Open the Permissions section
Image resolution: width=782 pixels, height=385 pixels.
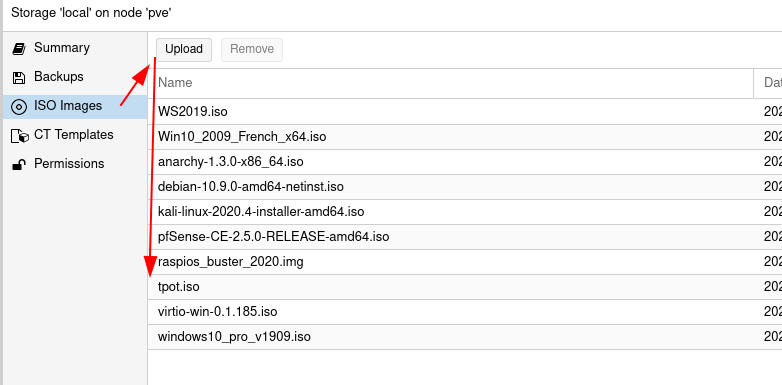pos(75,164)
